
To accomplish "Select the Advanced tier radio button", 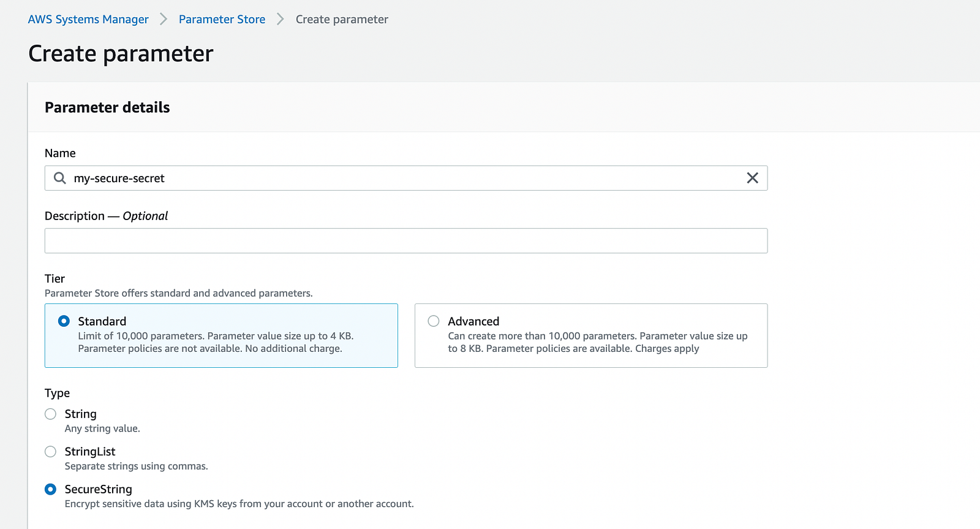I will [x=434, y=321].
